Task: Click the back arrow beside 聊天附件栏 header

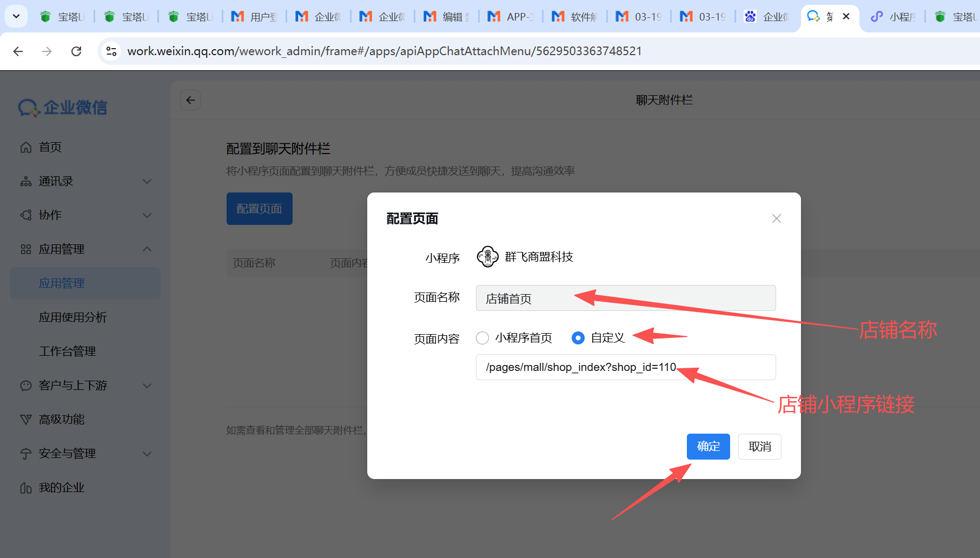Action: click(x=190, y=100)
